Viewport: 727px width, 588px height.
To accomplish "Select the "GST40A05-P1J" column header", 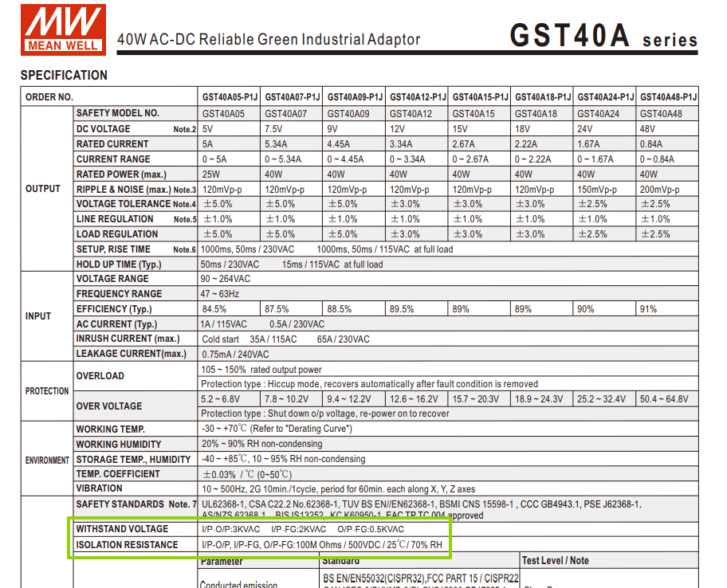I will click(x=230, y=97).
